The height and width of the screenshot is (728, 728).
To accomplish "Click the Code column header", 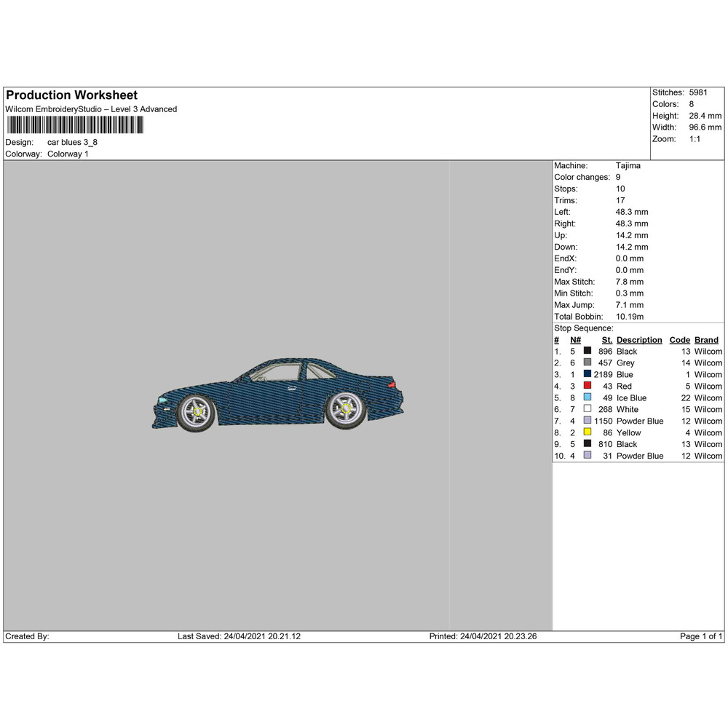I will pos(679,340).
